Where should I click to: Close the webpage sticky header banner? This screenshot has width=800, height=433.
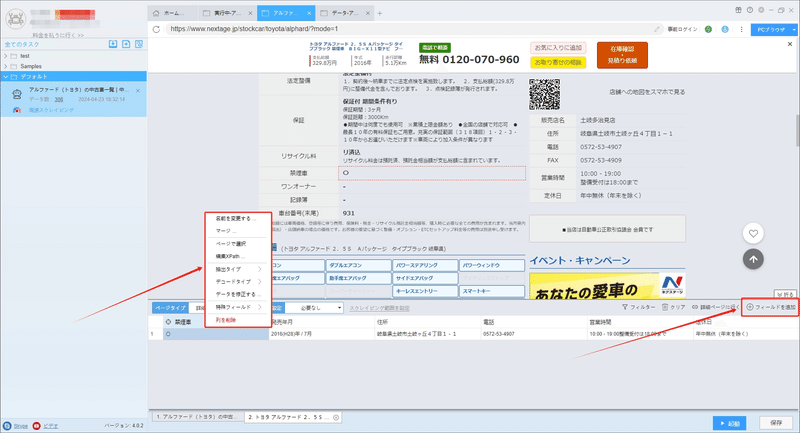tap(790, 44)
